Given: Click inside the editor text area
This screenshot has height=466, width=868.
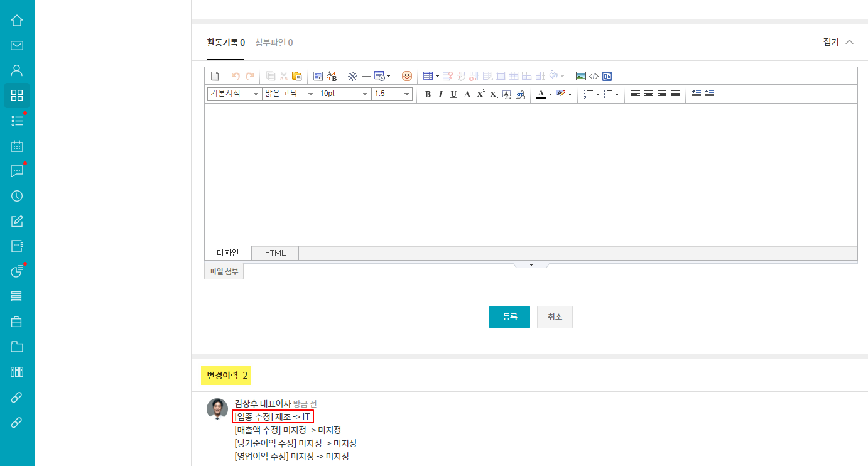Looking at the screenshot, I should [531, 175].
